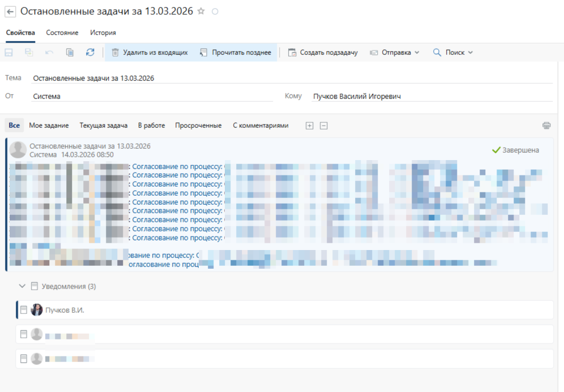
Task: Toggle the status circle beside title
Action: coord(215,11)
